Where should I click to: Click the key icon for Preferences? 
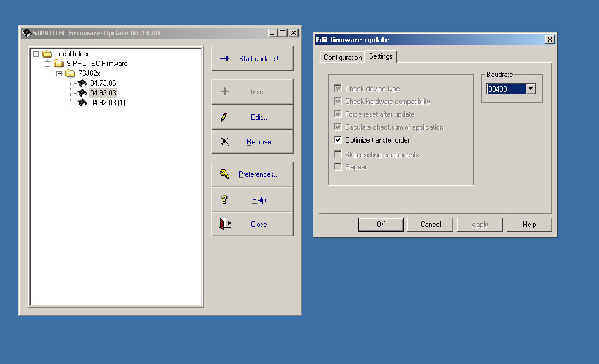[225, 174]
